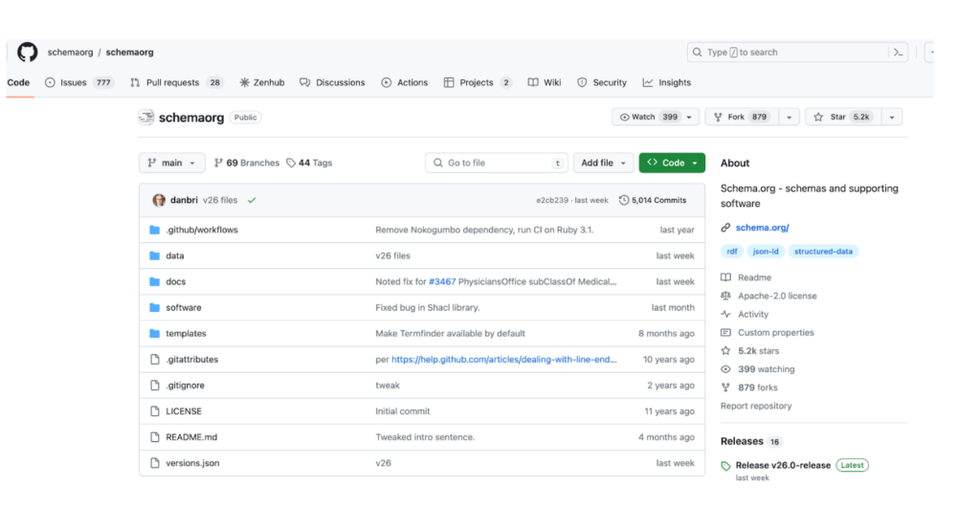The image size is (980, 510).
Task: Click the Releases 16 heading
Action: coord(751,441)
